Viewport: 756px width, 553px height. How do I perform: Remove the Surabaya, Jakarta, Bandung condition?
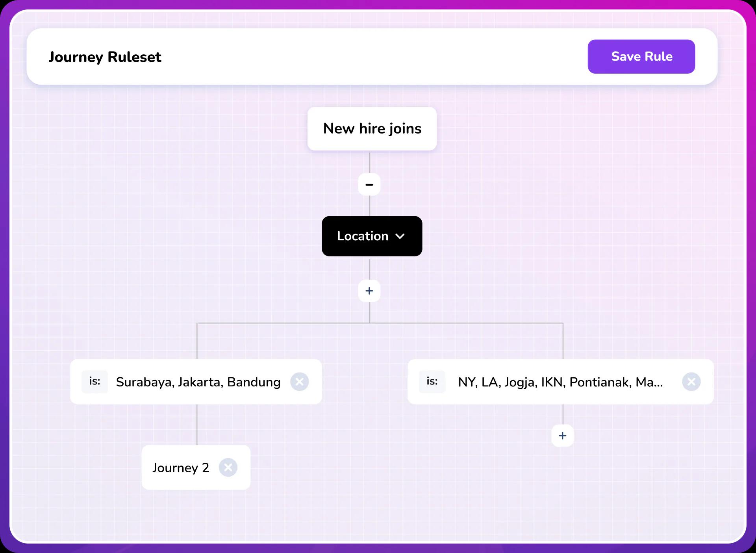pos(299,381)
